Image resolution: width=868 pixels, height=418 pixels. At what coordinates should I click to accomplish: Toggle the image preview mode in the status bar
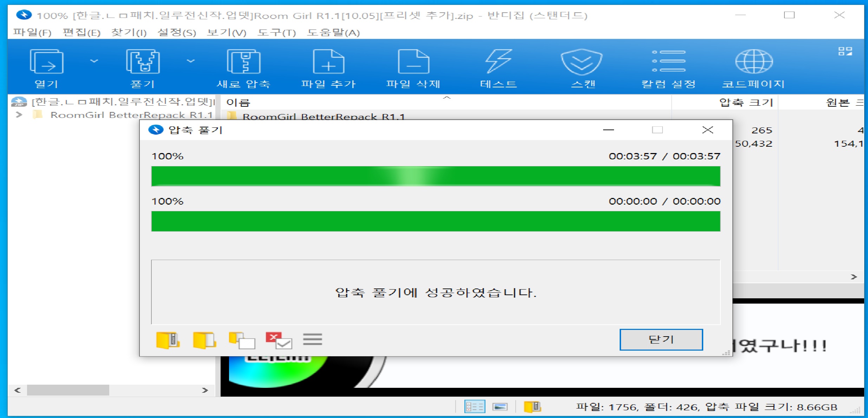pyautogui.click(x=500, y=407)
